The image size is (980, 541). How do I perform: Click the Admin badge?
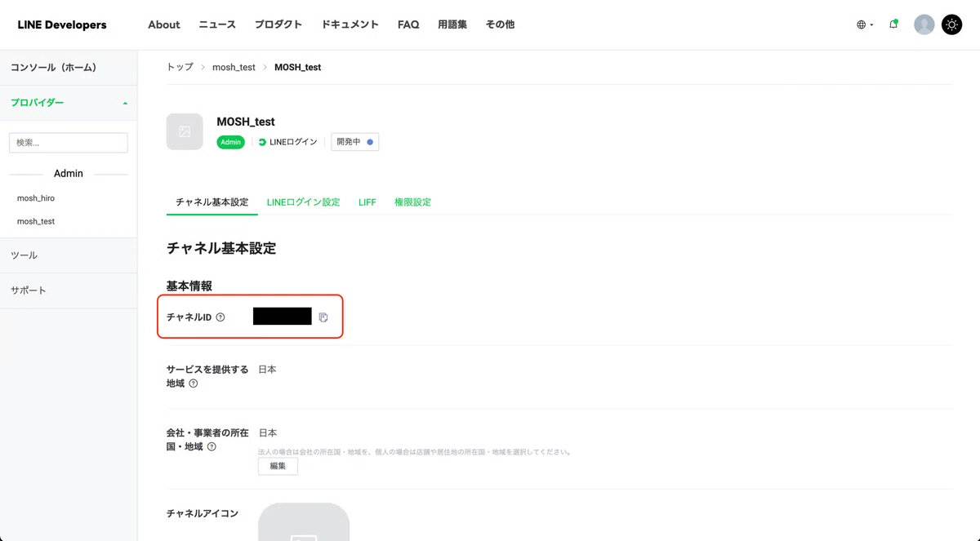pos(231,142)
